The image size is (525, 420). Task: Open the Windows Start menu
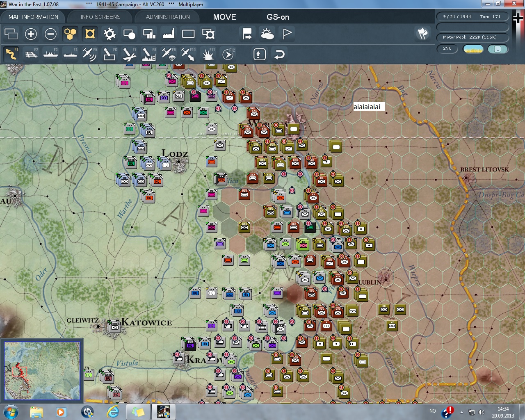tap(11, 412)
